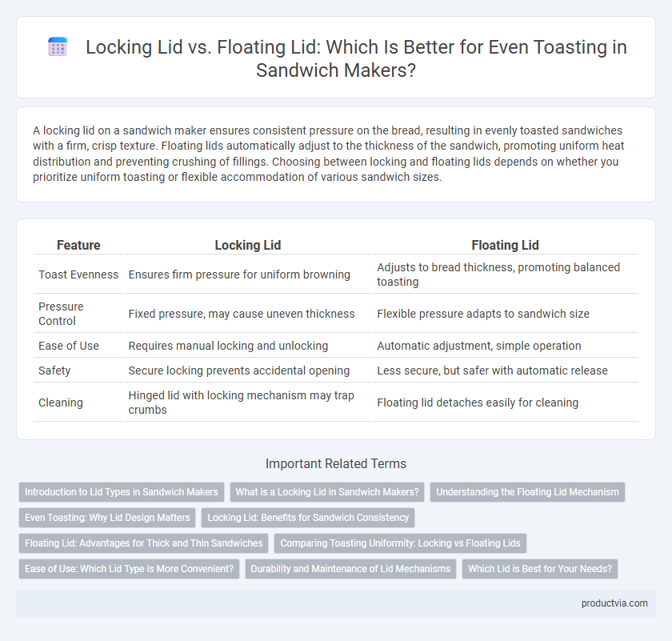
Task: Select the Floating Lid column header
Action: pos(505,245)
